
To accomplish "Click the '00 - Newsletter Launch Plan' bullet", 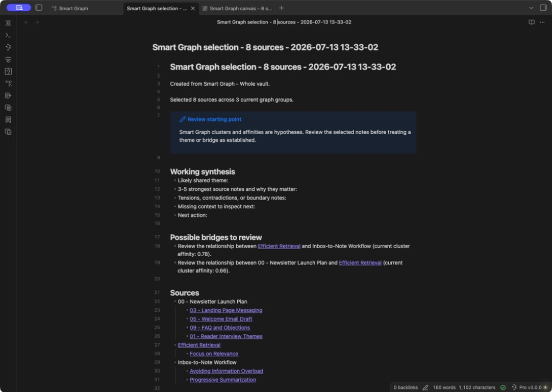I will point(212,302).
